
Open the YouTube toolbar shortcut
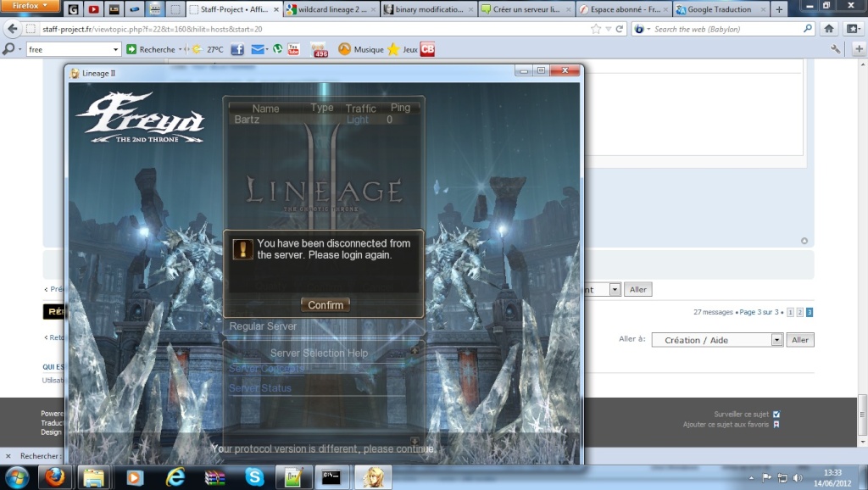[293, 49]
